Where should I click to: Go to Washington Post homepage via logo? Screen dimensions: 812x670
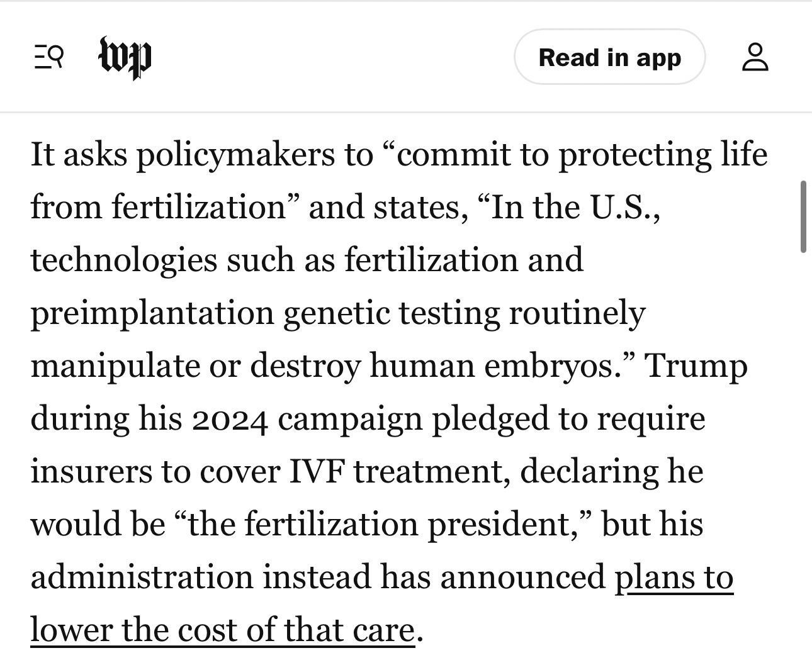pyautogui.click(x=125, y=58)
